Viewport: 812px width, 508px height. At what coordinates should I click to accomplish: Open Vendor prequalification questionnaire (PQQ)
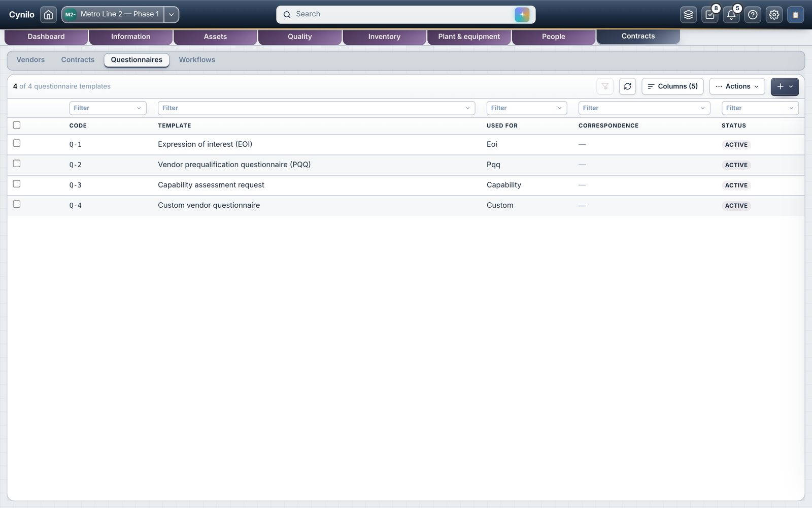[234, 165]
